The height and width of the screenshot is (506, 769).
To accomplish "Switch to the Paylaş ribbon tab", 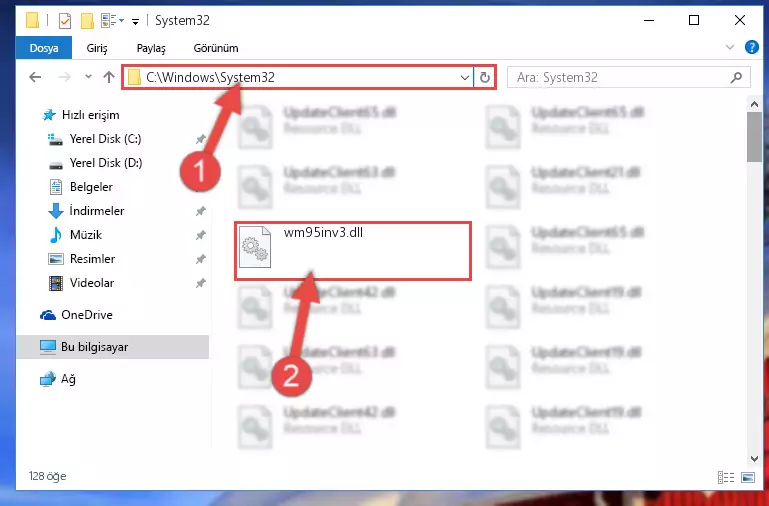I will pos(151,48).
